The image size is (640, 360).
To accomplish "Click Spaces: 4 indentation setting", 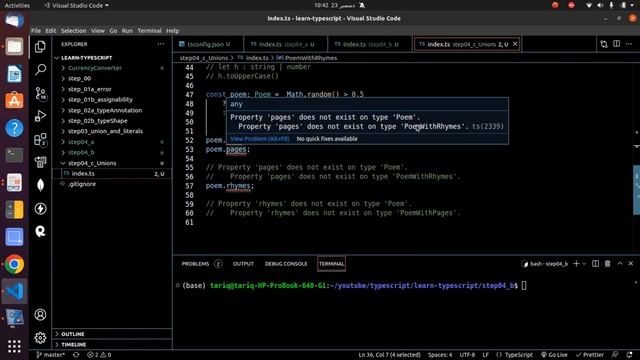I will tap(440, 355).
